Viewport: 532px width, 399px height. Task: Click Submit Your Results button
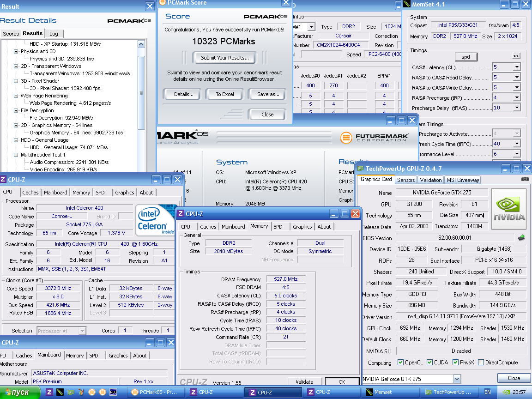coord(224,58)
